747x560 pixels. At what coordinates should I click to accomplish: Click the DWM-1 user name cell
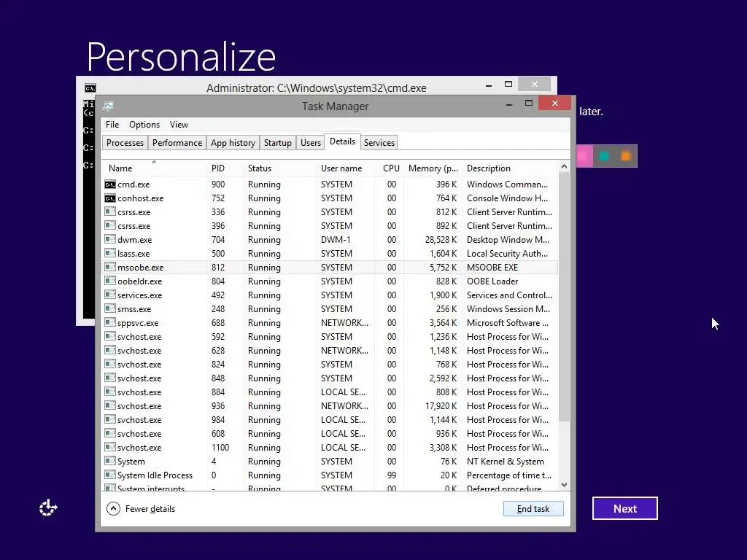point(336,239)
